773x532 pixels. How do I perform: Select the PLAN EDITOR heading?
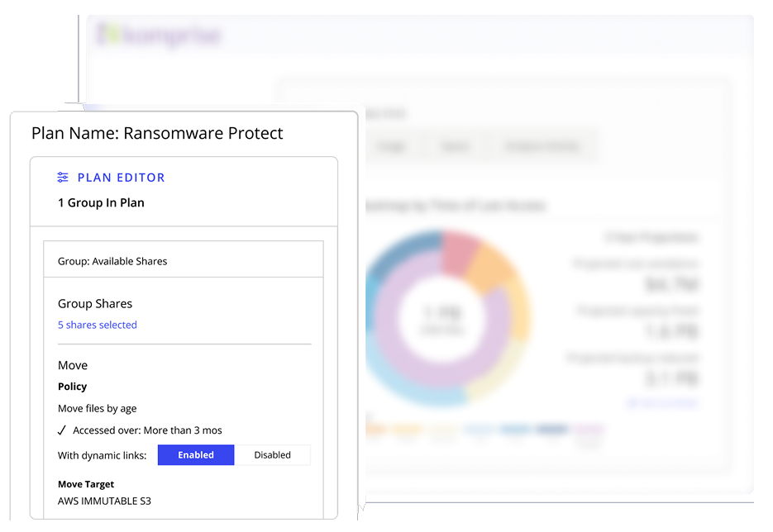point(121,177)
